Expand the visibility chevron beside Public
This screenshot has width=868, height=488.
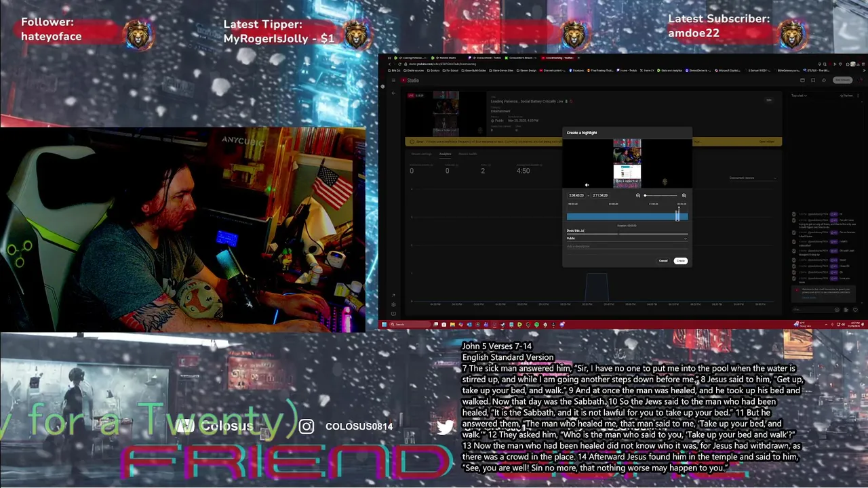click(685, 239)
